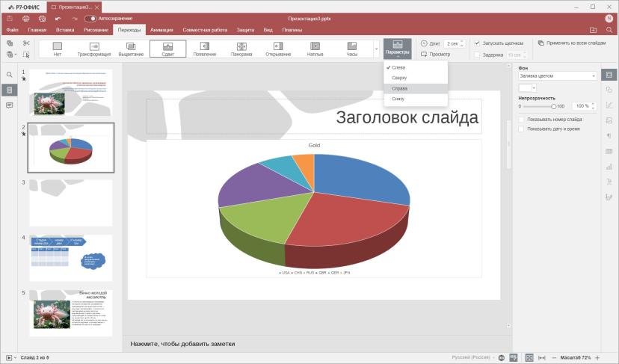This screenshot has height=364, width=619.
Task: Select Снизу in the parameters menu
Action: click(x=416, y=99)
